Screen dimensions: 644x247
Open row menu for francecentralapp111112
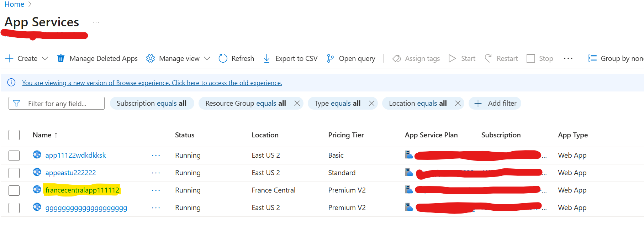tap(156, 190)
